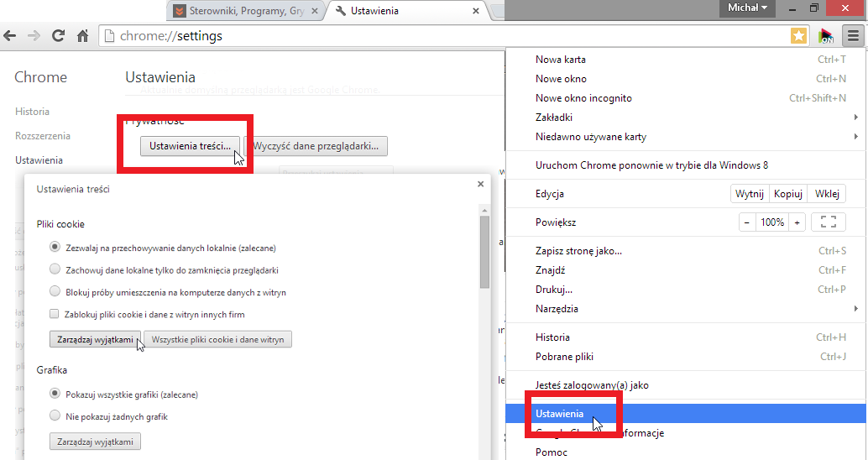
Task: Open Pobrane pliki from the menu
Action: pyautogui.click(x=687, y=357)
